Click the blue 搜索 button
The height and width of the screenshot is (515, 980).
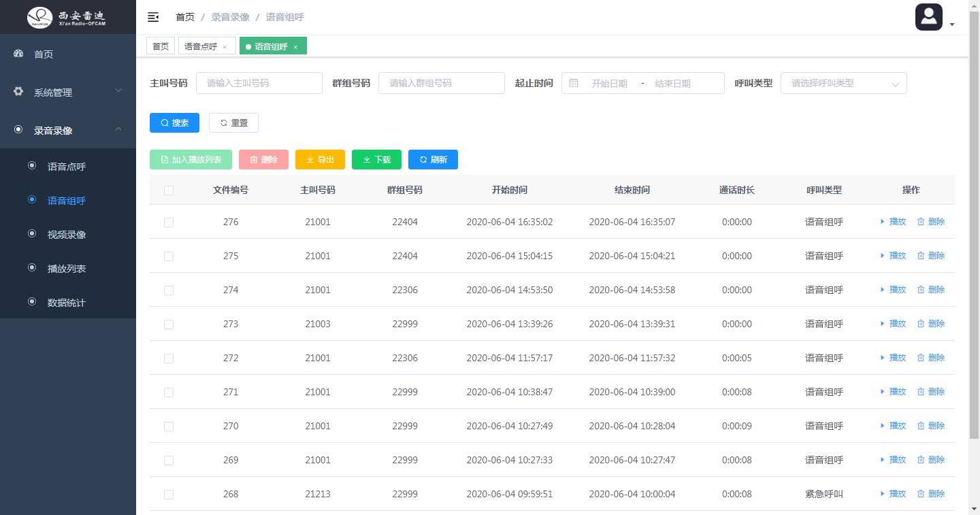(x=174, y=123)
